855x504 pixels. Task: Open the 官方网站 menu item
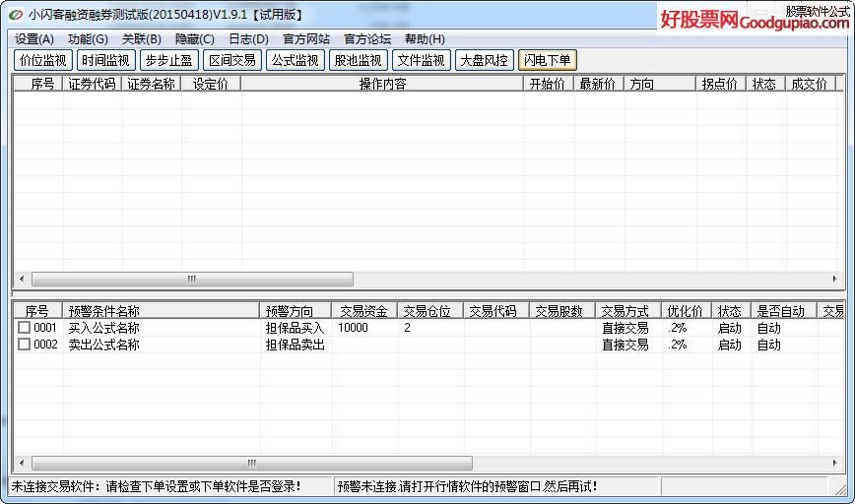(x=306, y=39)
